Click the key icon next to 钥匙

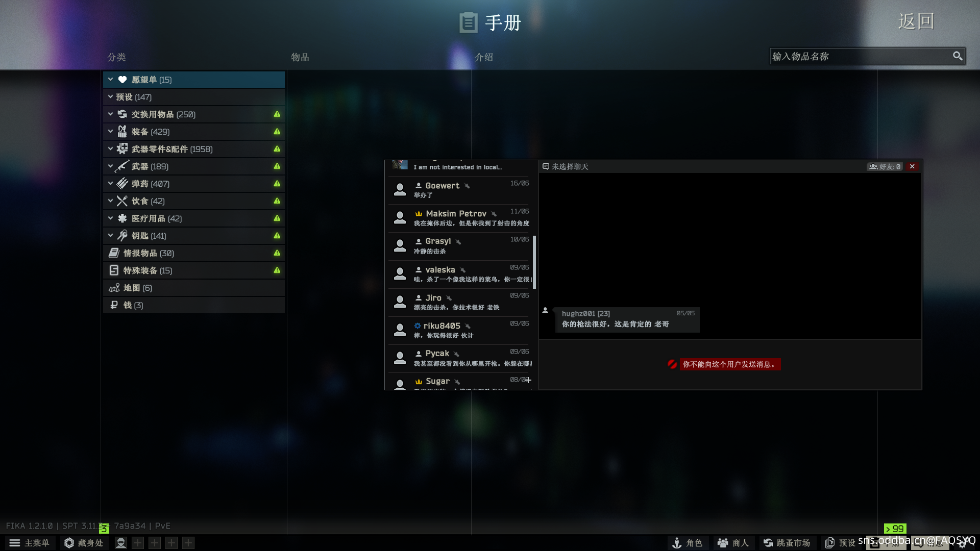click(122, 236)
